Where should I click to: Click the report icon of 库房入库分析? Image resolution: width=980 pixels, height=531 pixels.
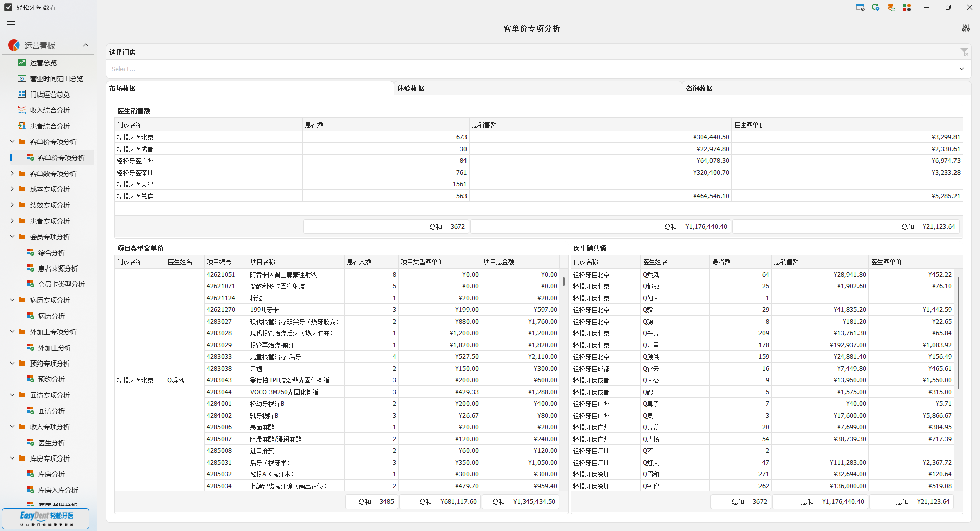(31, 490)
